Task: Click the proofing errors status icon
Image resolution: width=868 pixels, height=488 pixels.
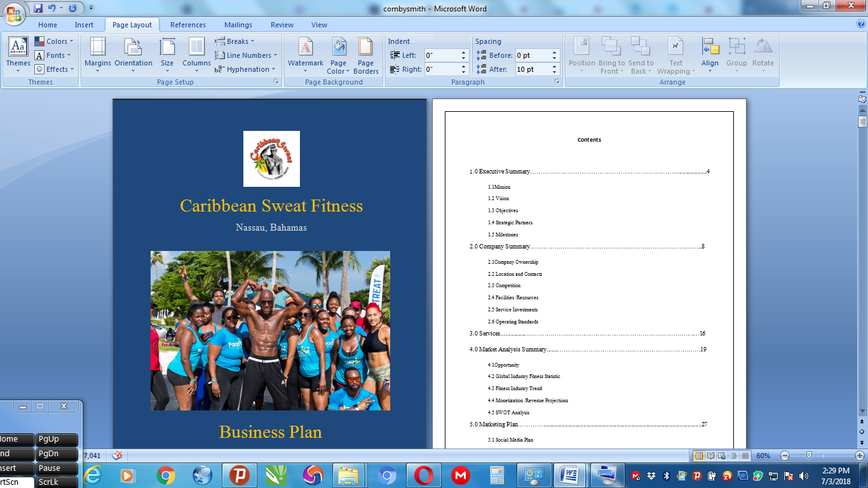Action: (x=117, y=456)
